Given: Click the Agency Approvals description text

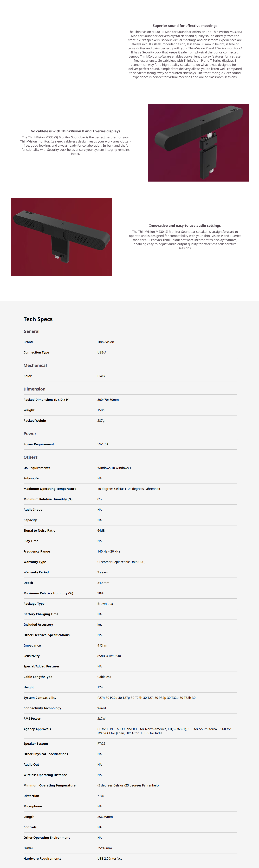Looking at the screenshot, I should [164, 731].
